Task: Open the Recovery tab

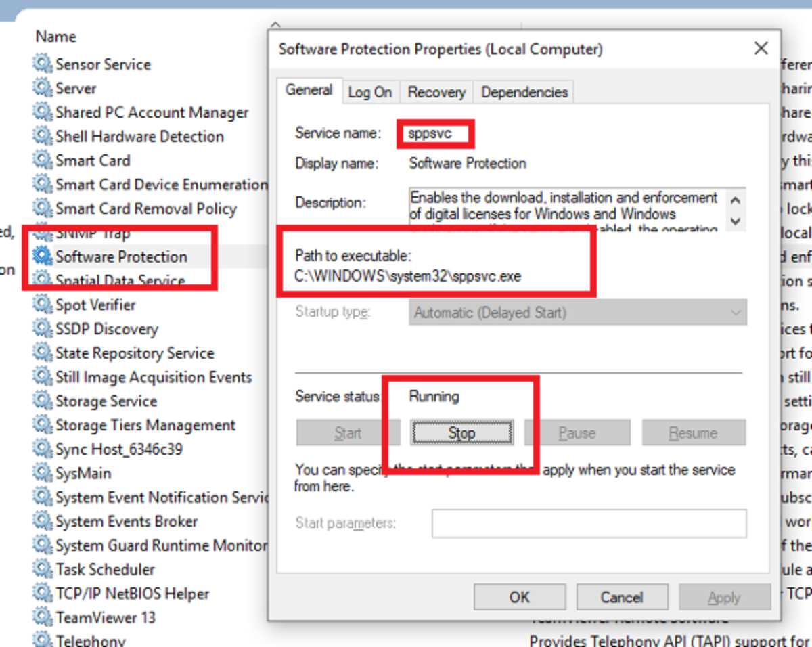Action: click(436, 92)
